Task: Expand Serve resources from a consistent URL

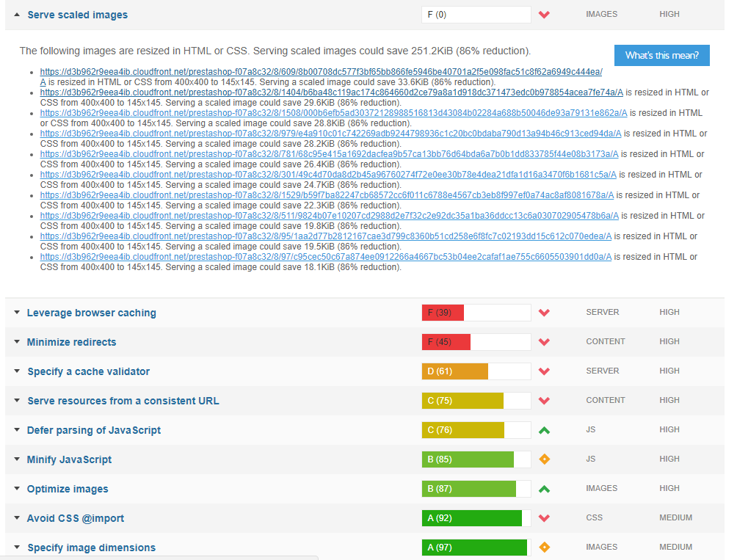Action: click(x=17, y=401)
